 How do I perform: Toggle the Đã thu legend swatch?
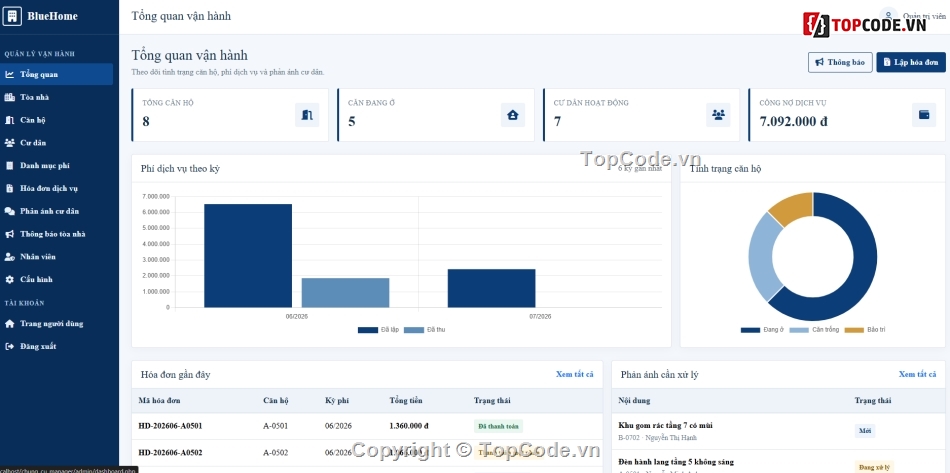point(414,330)
